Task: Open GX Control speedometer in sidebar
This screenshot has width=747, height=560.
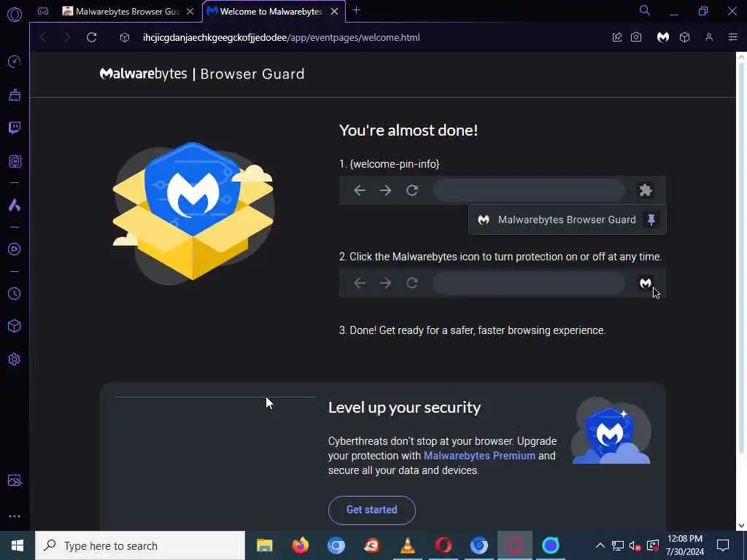Action: click(15, 61)
